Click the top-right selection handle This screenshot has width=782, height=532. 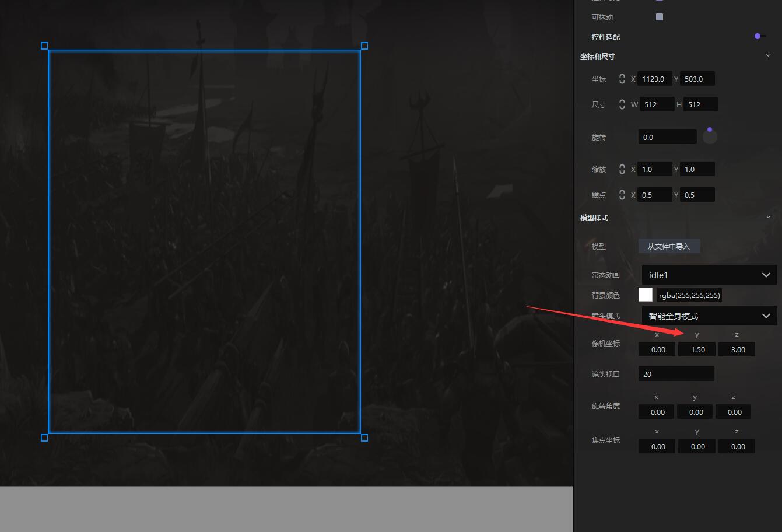coord(364,45)
